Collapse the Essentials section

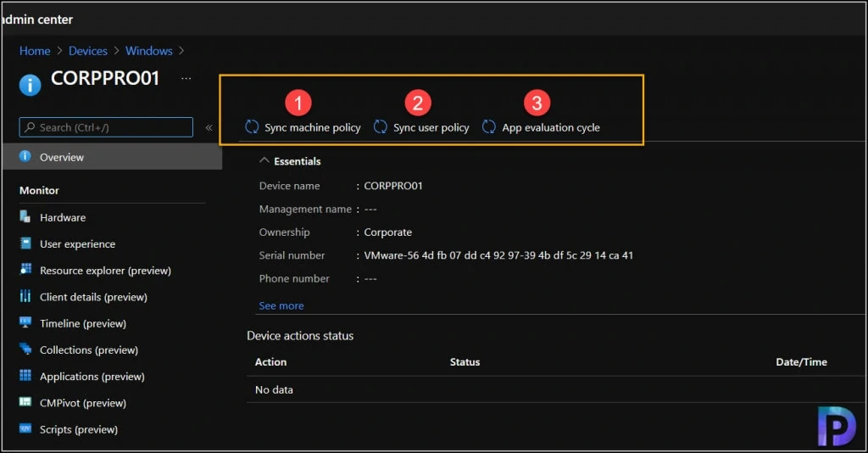tap(264, 160)
